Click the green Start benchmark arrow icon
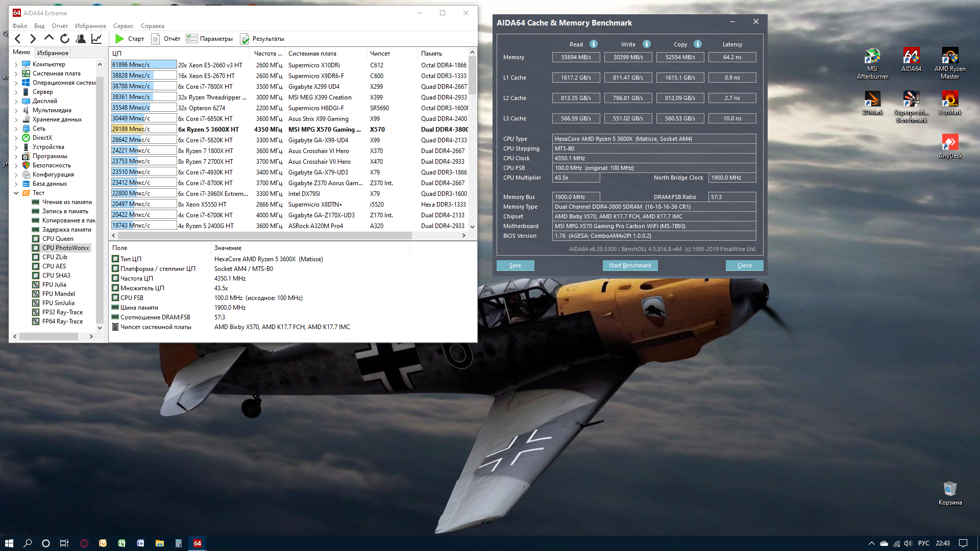 [x=119, y=39]
